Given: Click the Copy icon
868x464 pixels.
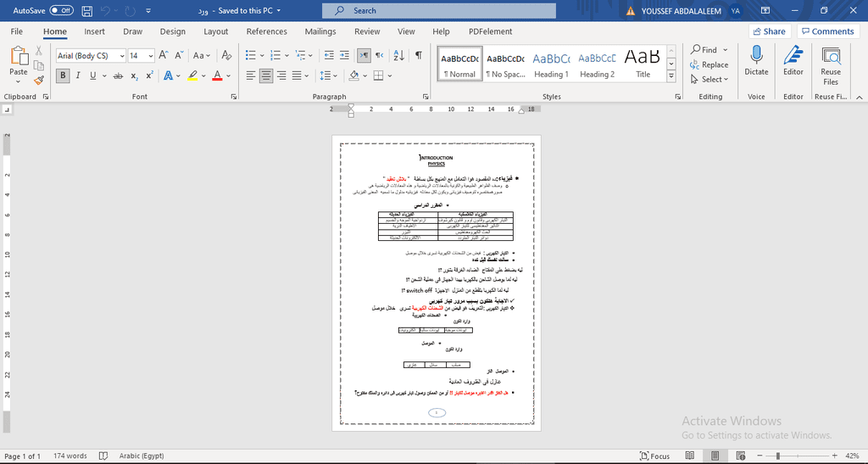Looking at the screenshot, I should (39, 65).
